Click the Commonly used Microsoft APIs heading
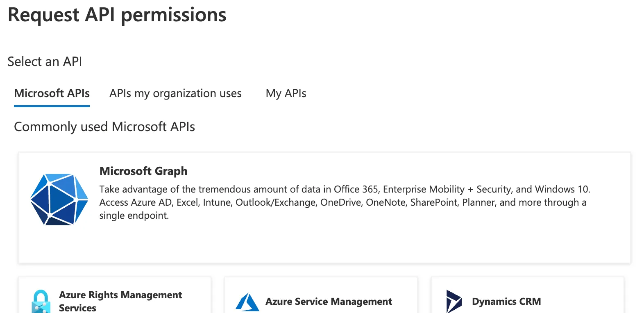 coord(104,127)
